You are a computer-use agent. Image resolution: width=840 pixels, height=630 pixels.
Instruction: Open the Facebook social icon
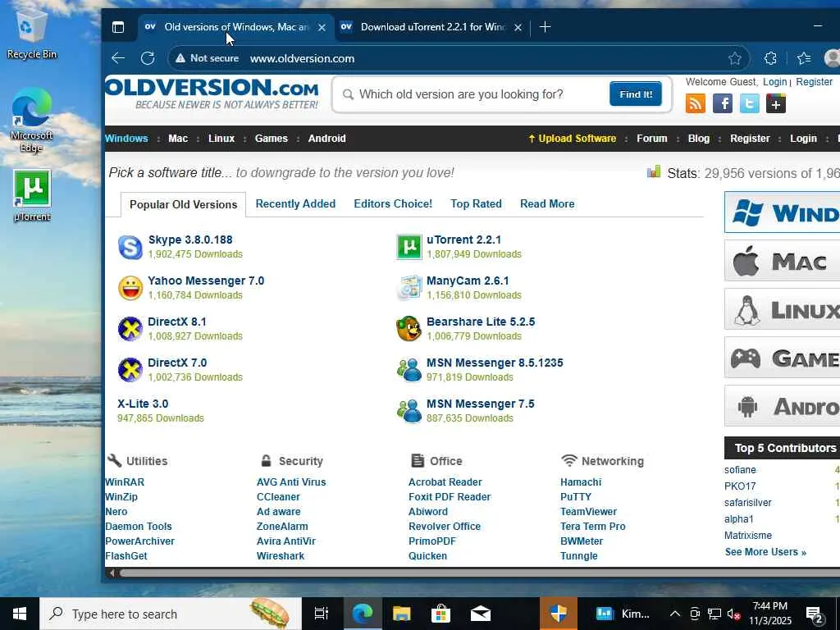click(722, 103)
